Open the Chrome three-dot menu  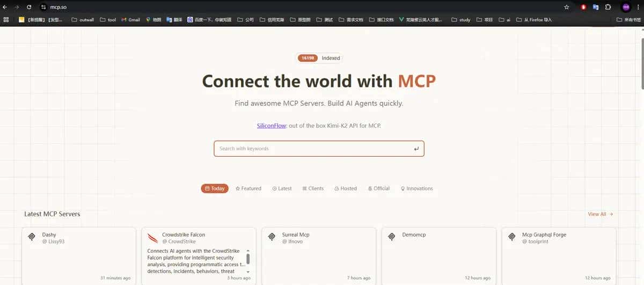(638, 7)
